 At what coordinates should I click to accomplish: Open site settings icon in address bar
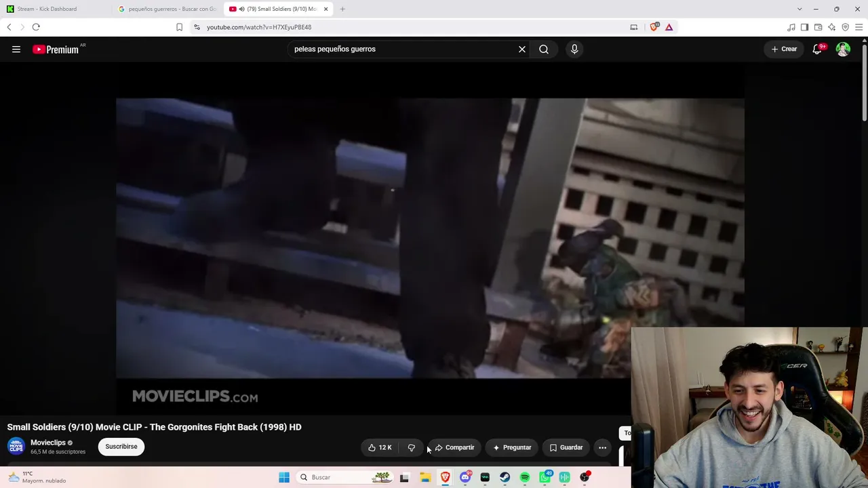point(197,27)
